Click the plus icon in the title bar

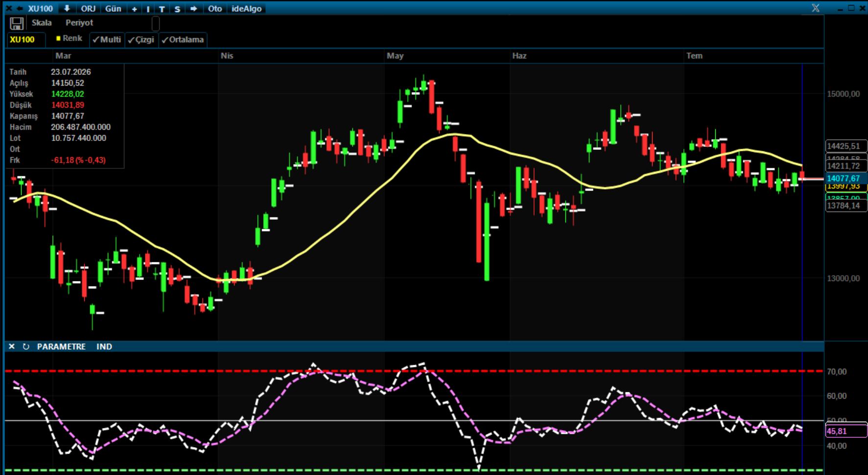[x=134, y=9]
